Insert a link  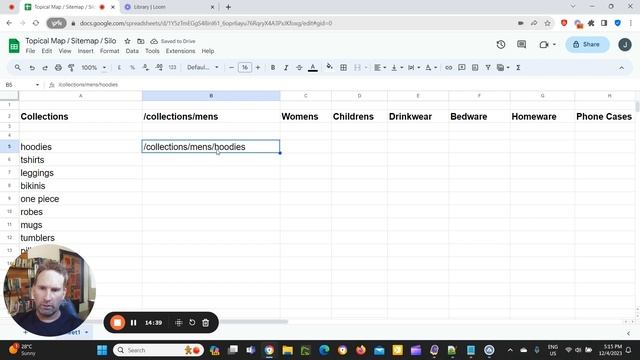pos(449,67)
